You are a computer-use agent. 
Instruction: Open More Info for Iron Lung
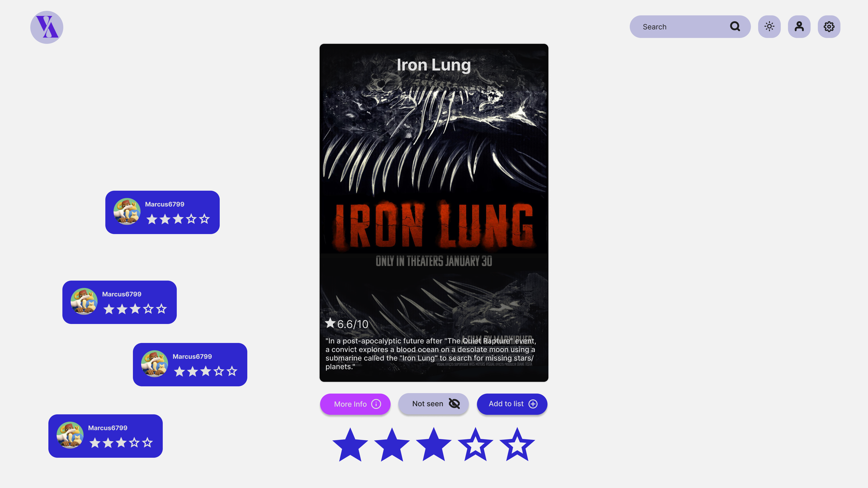pos(355,404)
